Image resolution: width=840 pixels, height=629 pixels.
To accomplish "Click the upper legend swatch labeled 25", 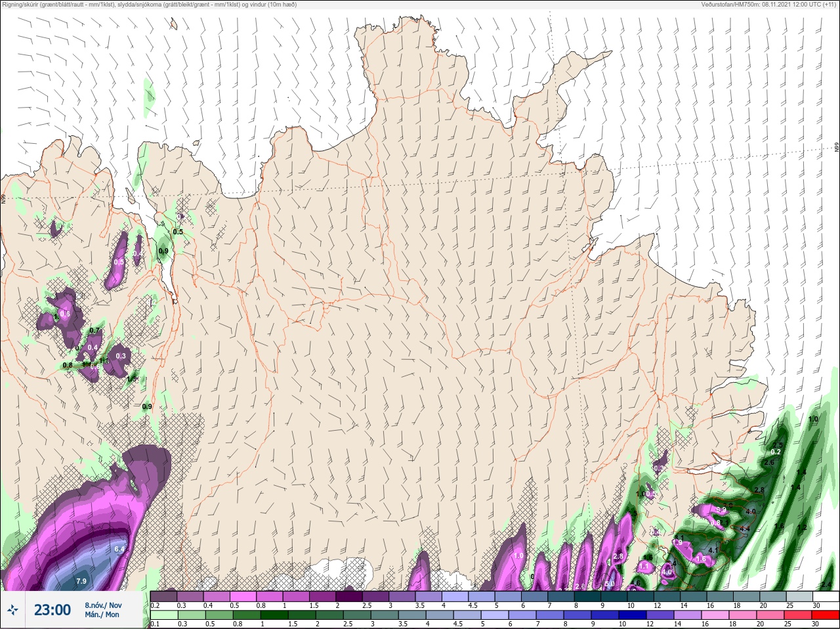I will pos(799,597).
